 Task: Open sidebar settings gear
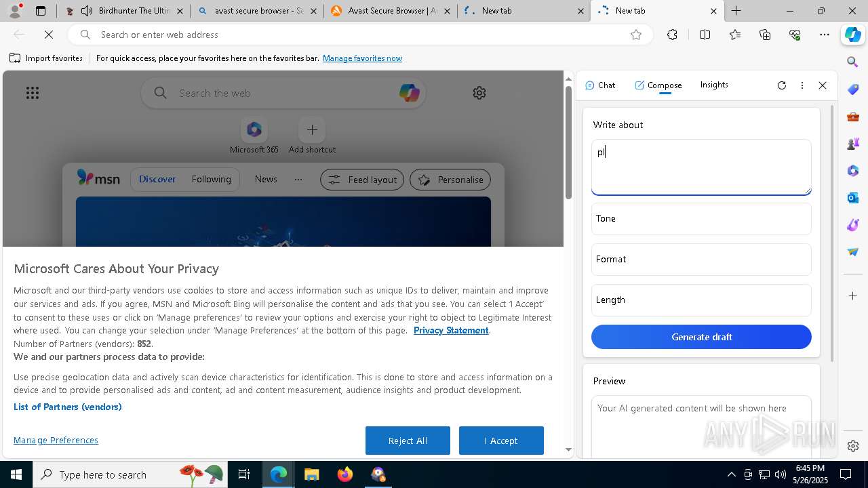click(853, 446)
